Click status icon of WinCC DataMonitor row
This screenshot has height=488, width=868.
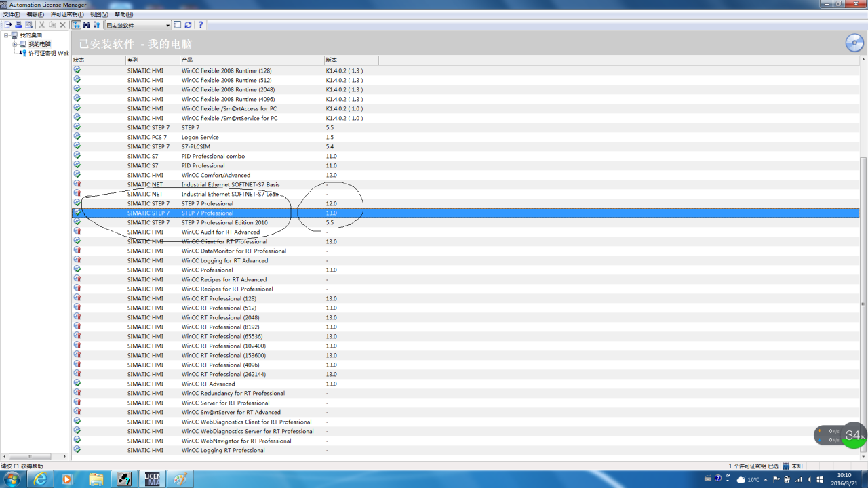77,251
